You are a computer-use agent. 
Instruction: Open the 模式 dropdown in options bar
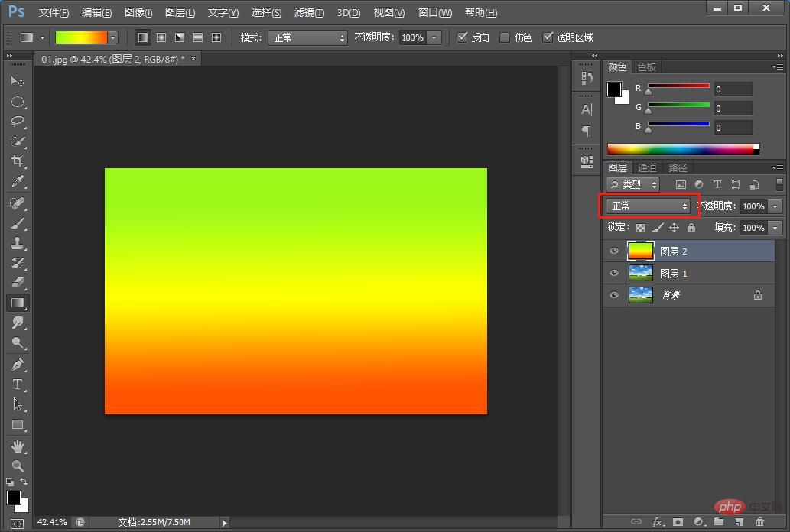307,37
